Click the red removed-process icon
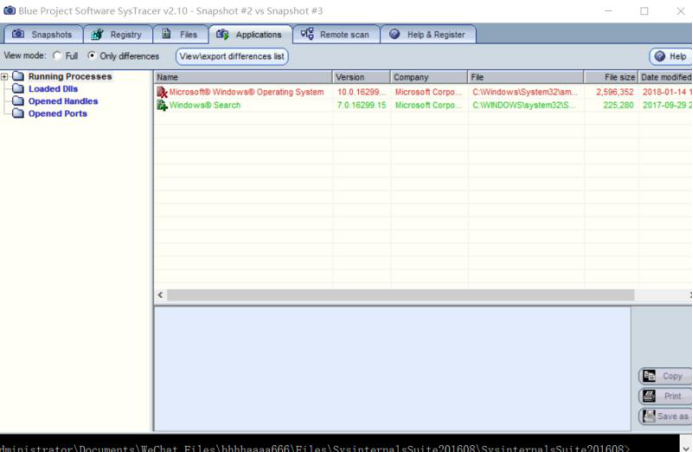This screenshot has height=452, width=693. [162, 92]
